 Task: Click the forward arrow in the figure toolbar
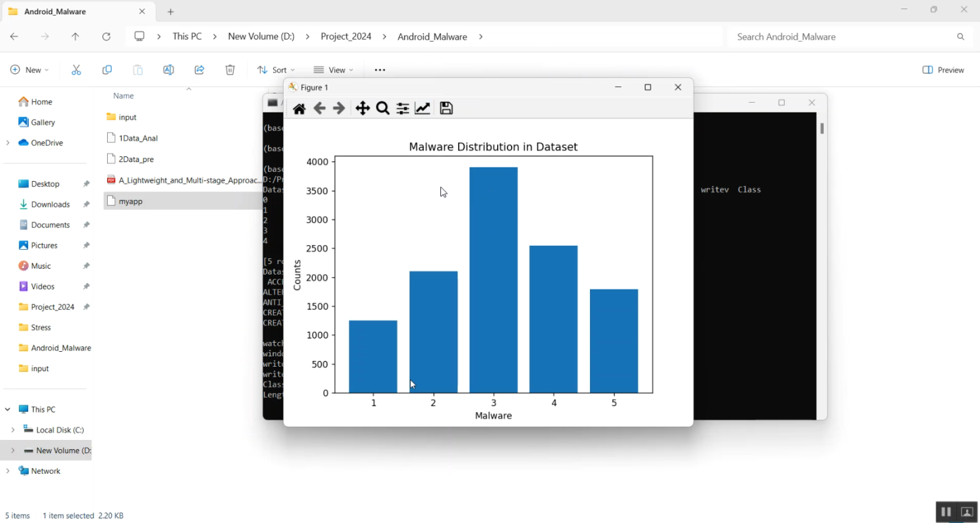pyautogui.click(x=339, y=108)
